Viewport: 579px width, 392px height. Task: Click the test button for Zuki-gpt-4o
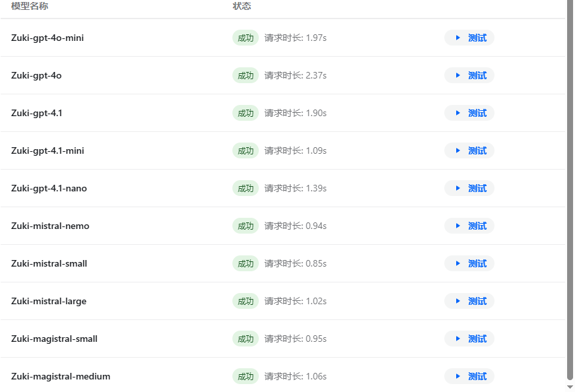(x=469, y=75)
